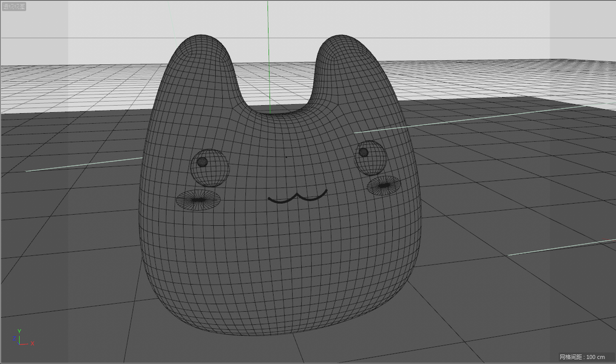The height and width of the screenshot is (364, 616).
Task: Click the XYZ axis orientation indicator
Action: [23, 338]
